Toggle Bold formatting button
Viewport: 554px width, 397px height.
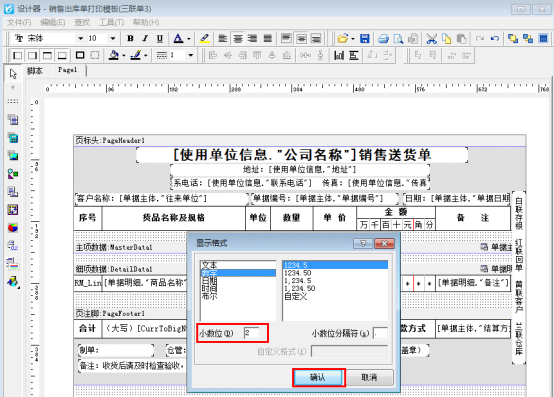point(130,38)
